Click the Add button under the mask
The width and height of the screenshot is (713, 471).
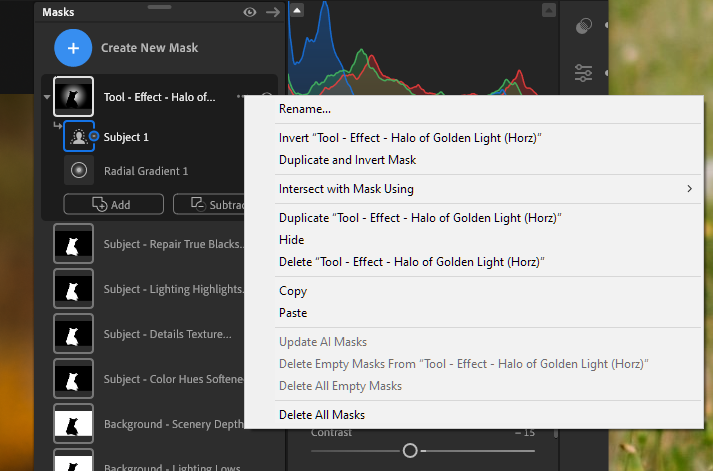pos(112,204)
